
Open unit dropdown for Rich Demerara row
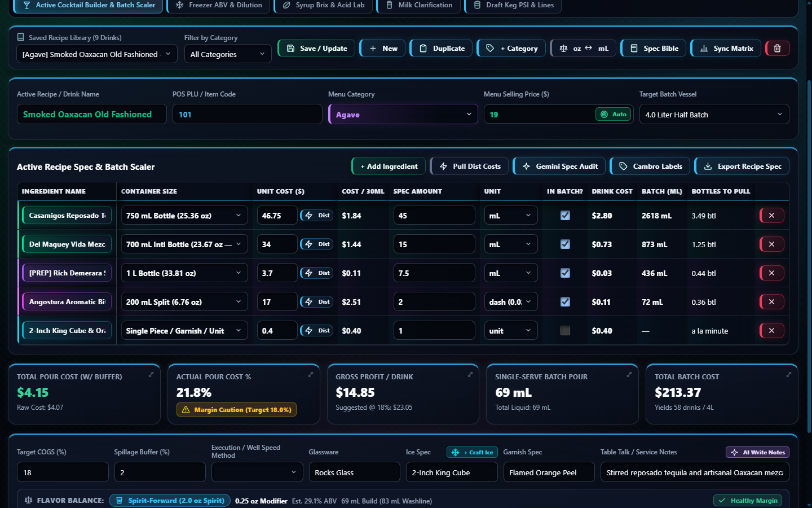coord(511,273)
